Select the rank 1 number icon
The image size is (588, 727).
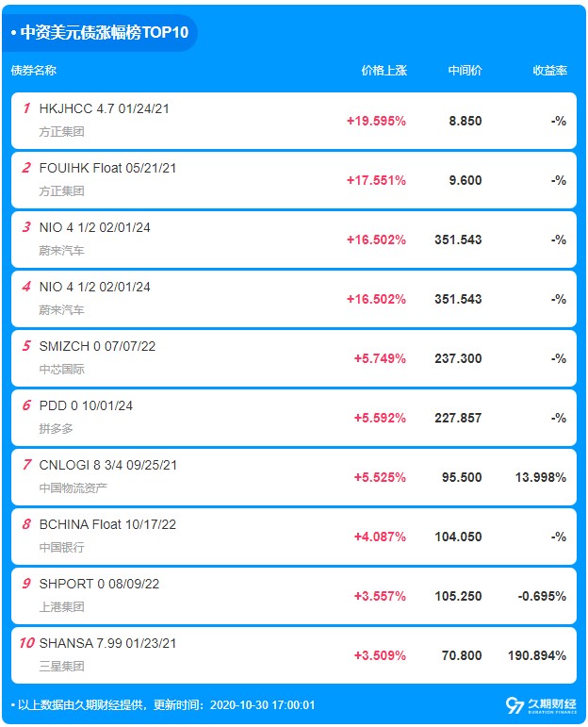tap(26, 108)
